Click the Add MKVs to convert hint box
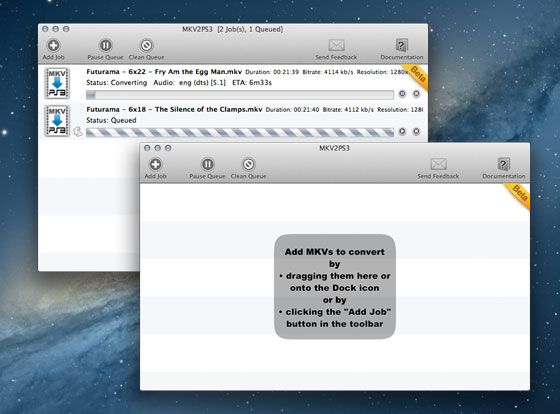 [335, 286]
